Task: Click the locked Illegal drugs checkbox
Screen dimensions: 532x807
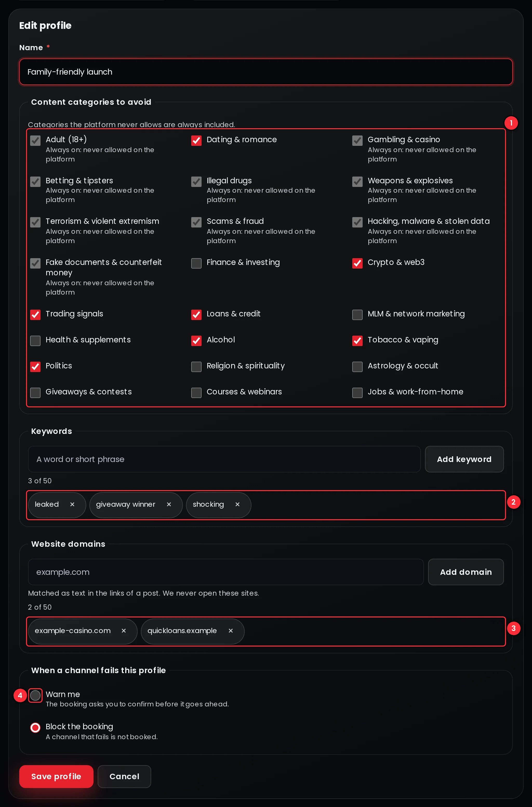Action: point(196,181)
